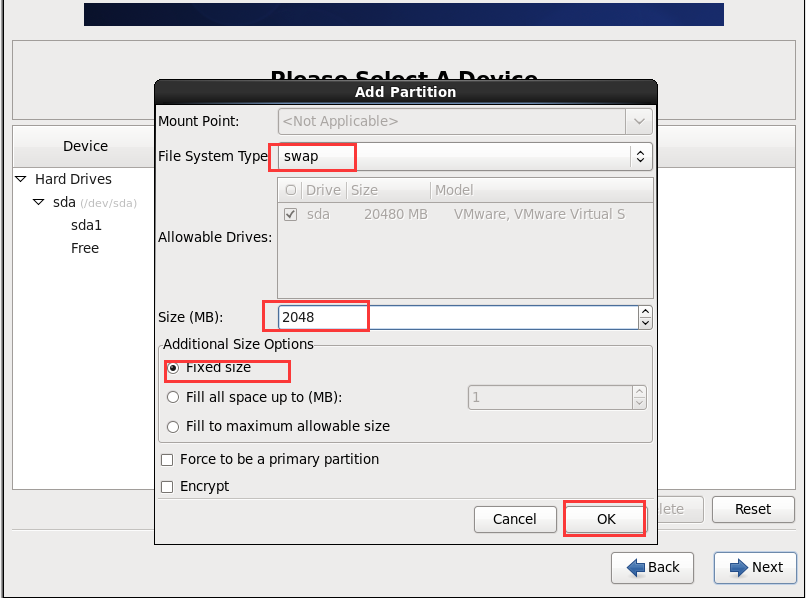Increase Size (MB) with up stepper
Viewport: 807px width, 598px height.
click(645, 311)
